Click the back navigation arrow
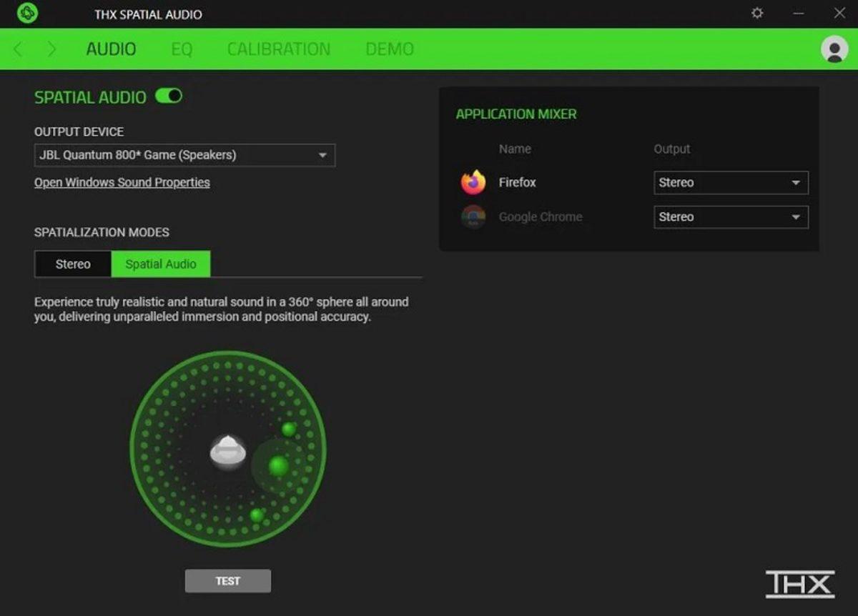The height and width of the screenshot is (616, 858). 18,49
